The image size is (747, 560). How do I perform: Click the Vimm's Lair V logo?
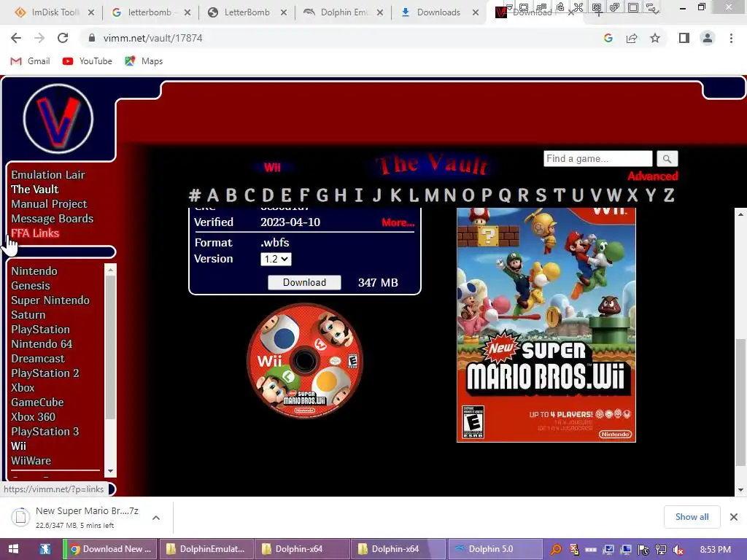pos(58,119)
